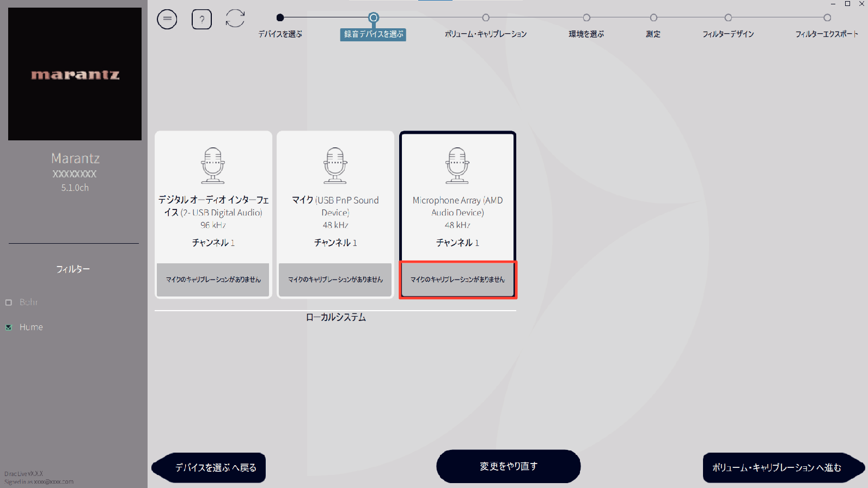Click the Signed in as account text
Viewport: 868px width, 488px height.
point(39,482)
